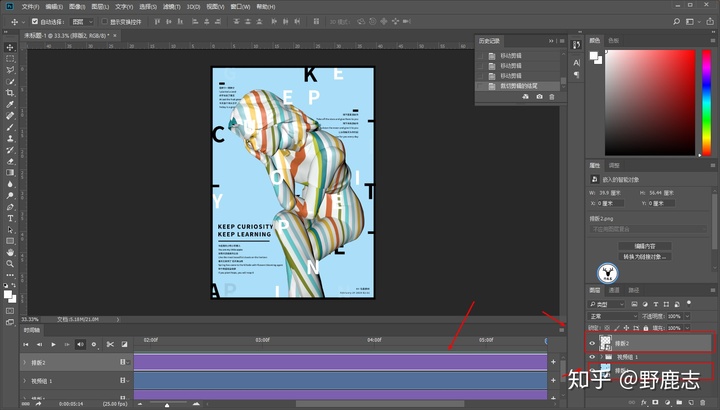This screenshot has height=410, width=720.
Task: Step back one frame in the timeline
Action: pyautogui.click(x=39, y=344)
